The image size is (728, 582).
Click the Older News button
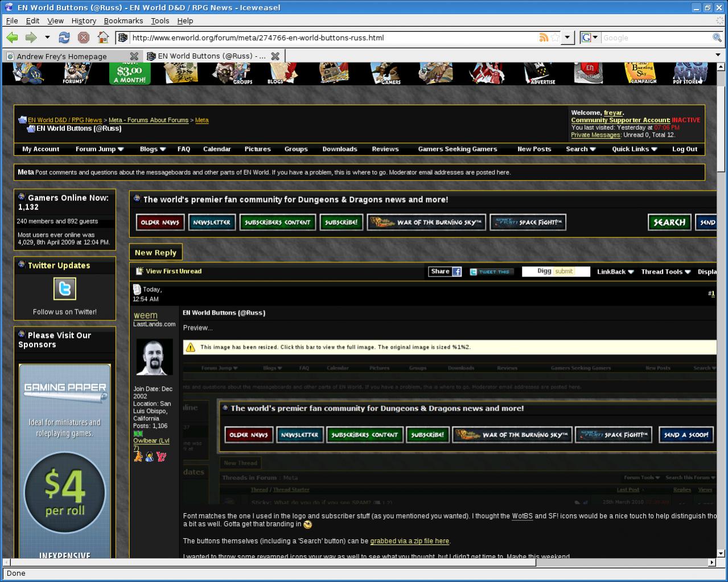click(160, 222)
